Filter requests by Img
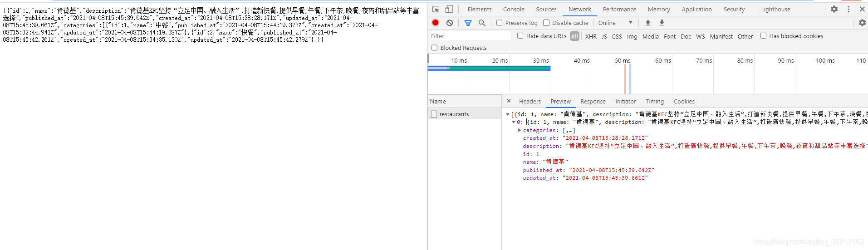The height and width of the screenshot is (250, 868). click(632, 36)
